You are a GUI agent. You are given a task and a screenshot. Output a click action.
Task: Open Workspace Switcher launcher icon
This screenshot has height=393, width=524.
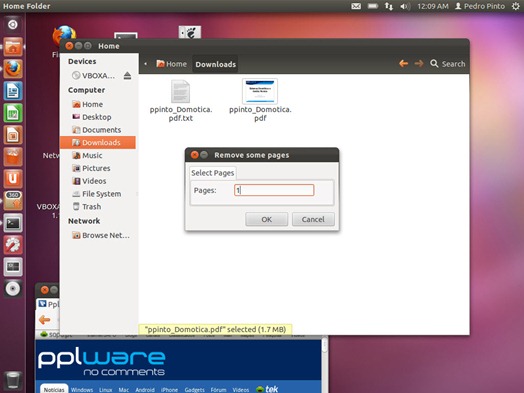click(13, 267)
